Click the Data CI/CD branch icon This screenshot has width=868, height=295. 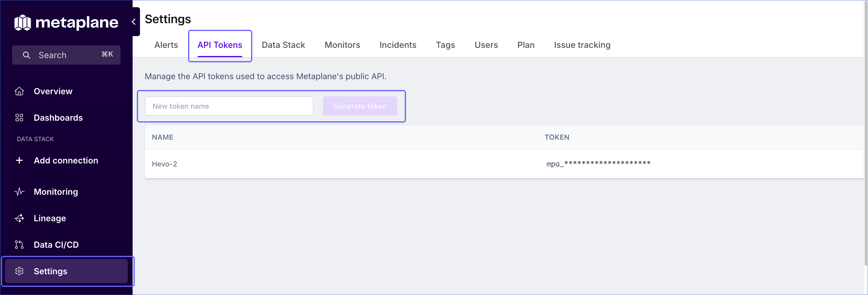pyautogui.click(x=19, y=245)
